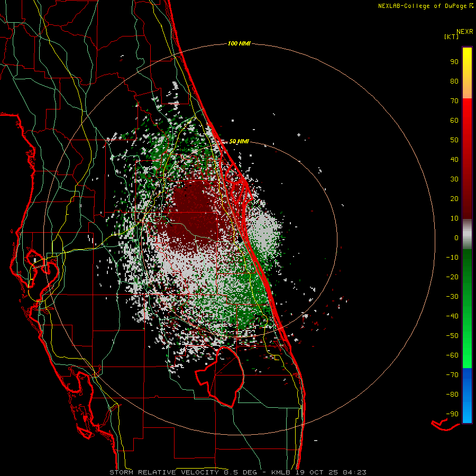This screenshot has height=476, width=476.
Task: Click the -50 tick label on the velocity scale
Action: (452, 336)
